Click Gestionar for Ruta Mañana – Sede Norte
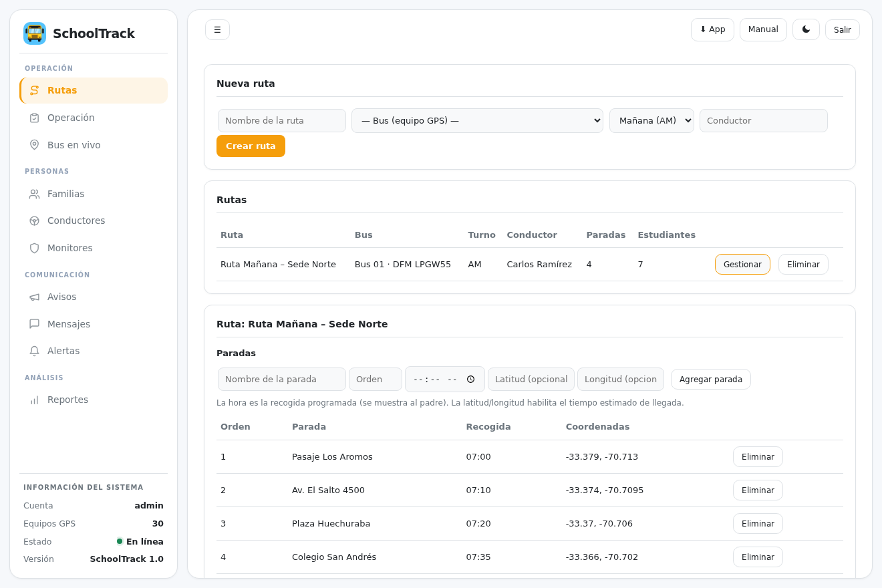The width and height of the screenshot is (882, 588). pyautogui.click(x=742, y=265)
